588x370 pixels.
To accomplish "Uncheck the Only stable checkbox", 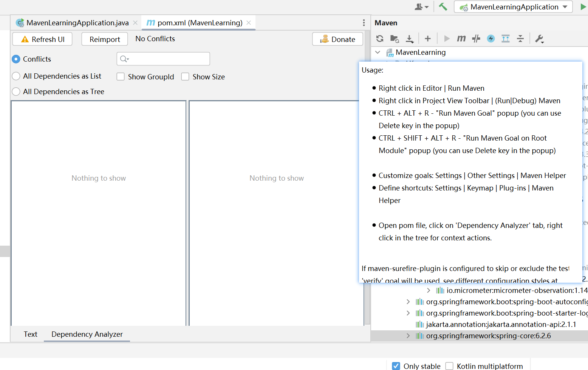I will (396, 366).
